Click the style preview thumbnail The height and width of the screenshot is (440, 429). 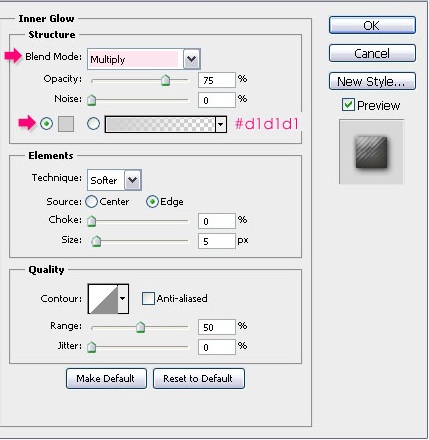pos(371,152)
